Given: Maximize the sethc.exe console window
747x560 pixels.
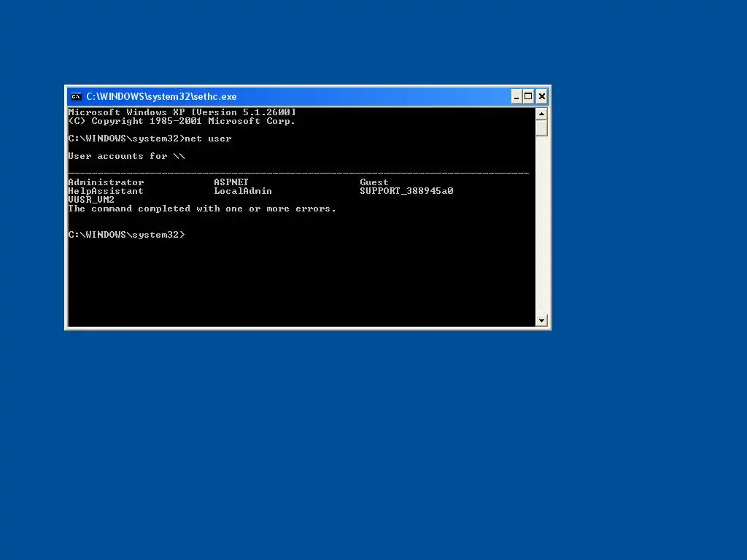Looking at the screenshot, I should tap(528, 97).
